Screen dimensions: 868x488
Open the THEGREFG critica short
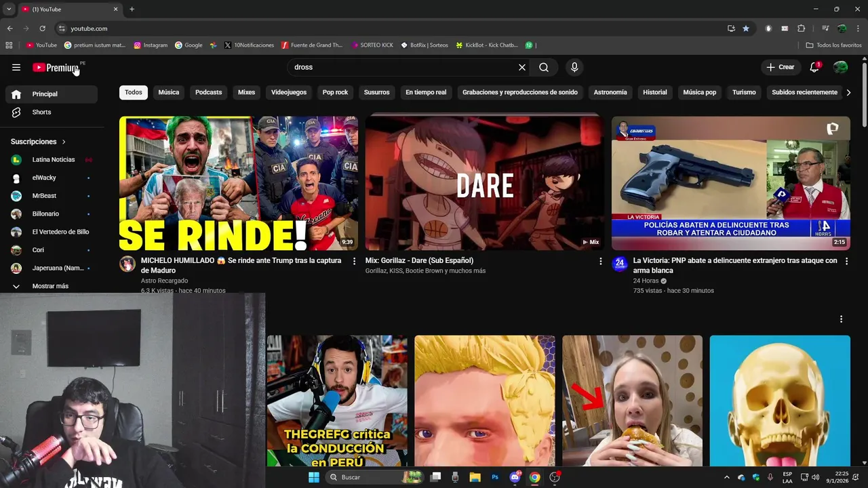[337, 401]
